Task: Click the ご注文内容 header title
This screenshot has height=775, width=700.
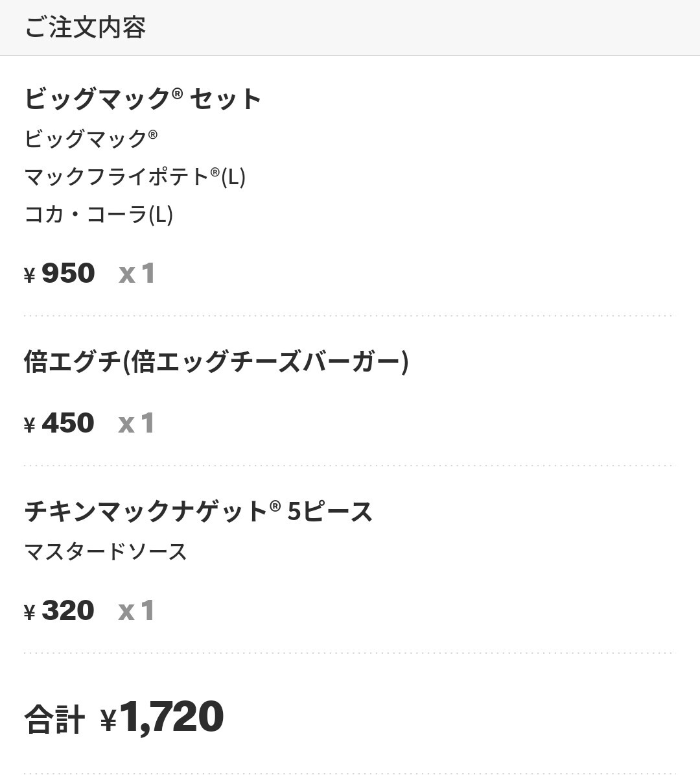Action: [x=85, y=28]
